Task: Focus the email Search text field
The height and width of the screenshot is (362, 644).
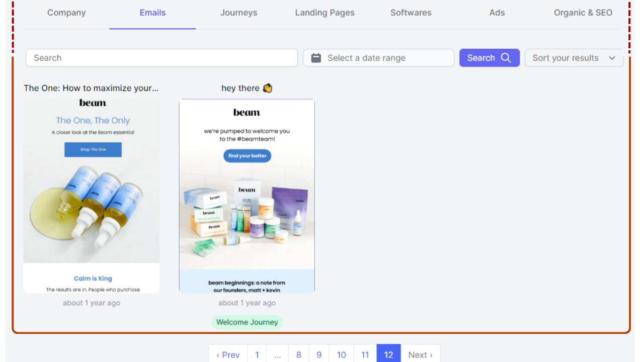Action: [x=162, y=58]
